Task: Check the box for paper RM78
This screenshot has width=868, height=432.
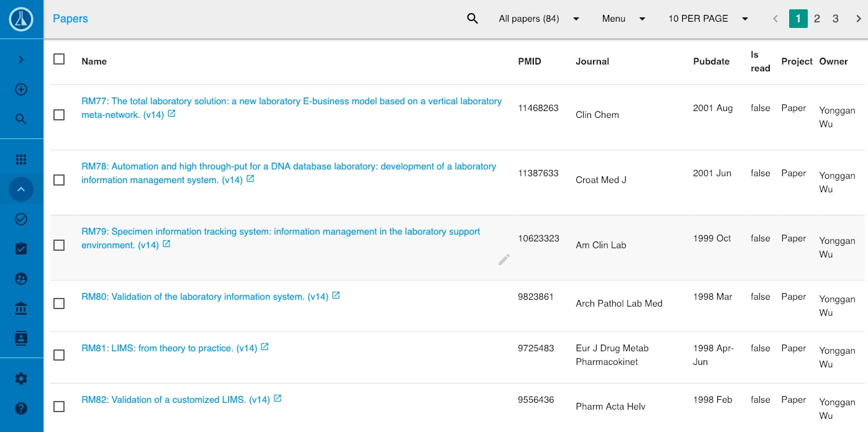Action: (59, 180)
